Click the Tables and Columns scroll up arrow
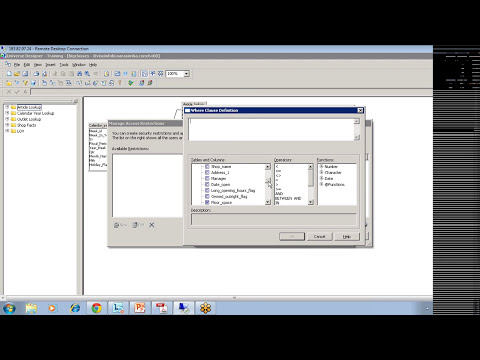The image size is (480, 360). coord(268,166)
